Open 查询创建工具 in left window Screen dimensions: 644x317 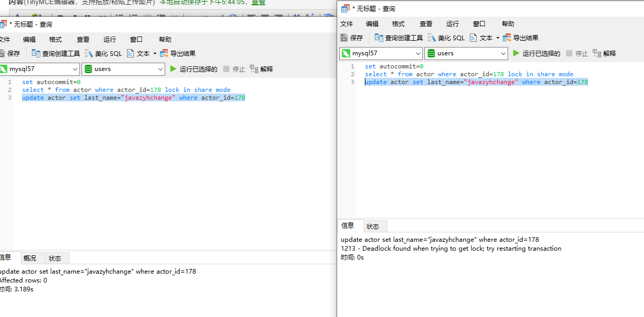pyautogui.click(x=56, y=53)
